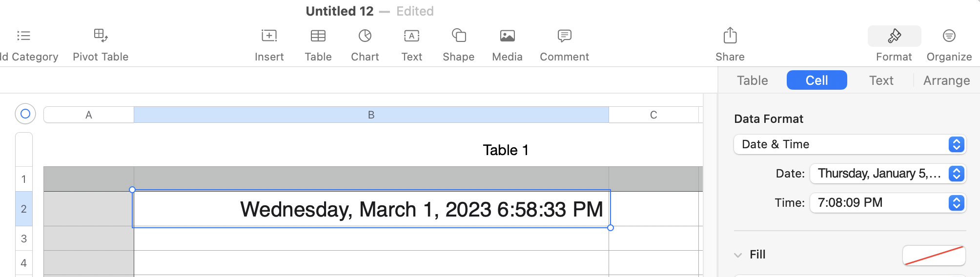Toggle the Organize sidebar
Screen dimensions: 980x277
[949, 36]
